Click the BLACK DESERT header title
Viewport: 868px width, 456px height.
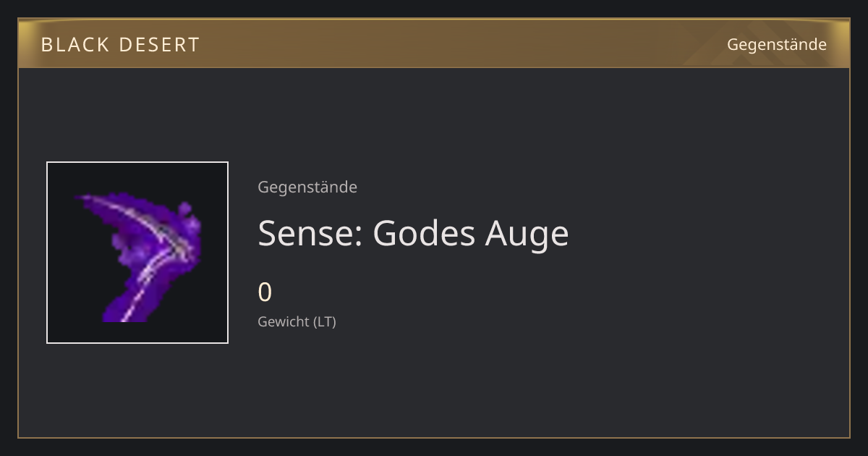[x=120, y=45]
